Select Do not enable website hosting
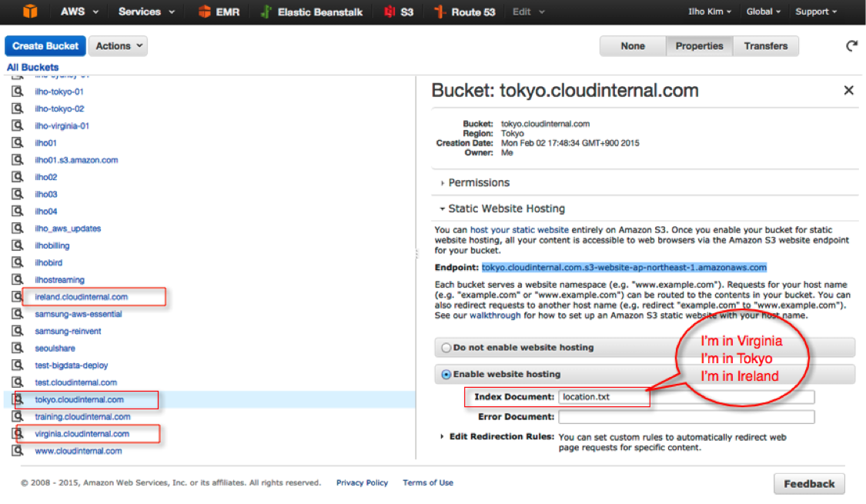Viewport: 866px width, 504px height. (x=446, y=348)
